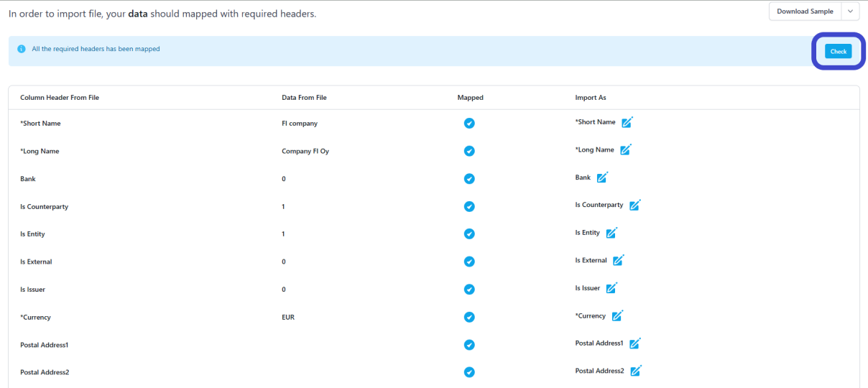Select the 'Company FI Oy' data cell
Image resolution: width=868 pixels, height=388 pixels.
pos(305,152)
